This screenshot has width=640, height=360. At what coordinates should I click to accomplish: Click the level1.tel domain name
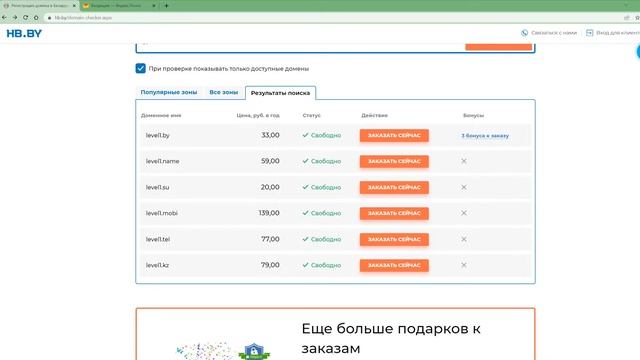158,239
